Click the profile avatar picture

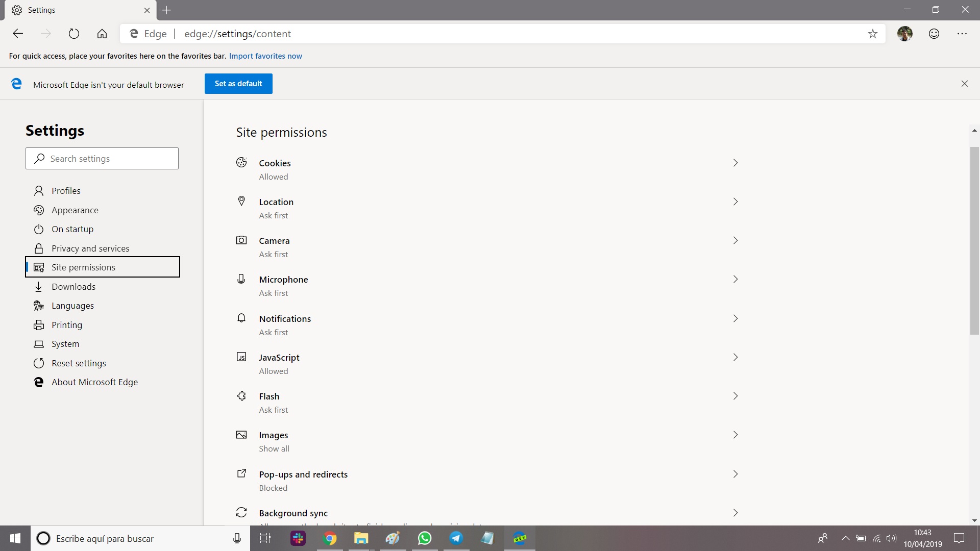click(x=905, y=34)
